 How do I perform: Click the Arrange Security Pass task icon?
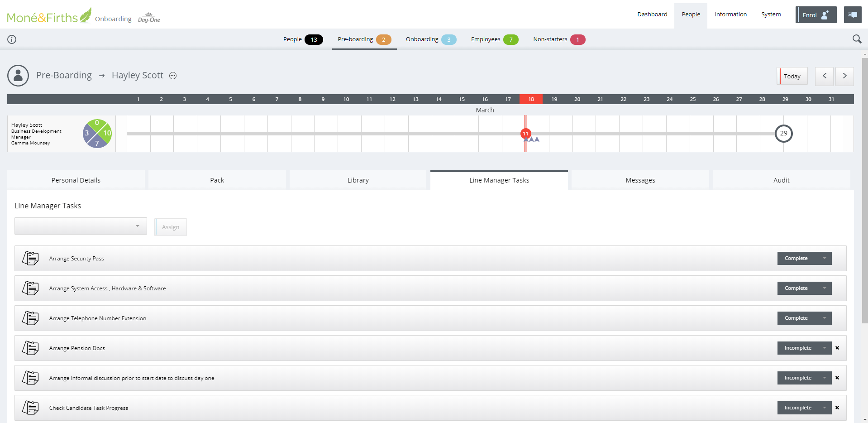tap(31, 259)
